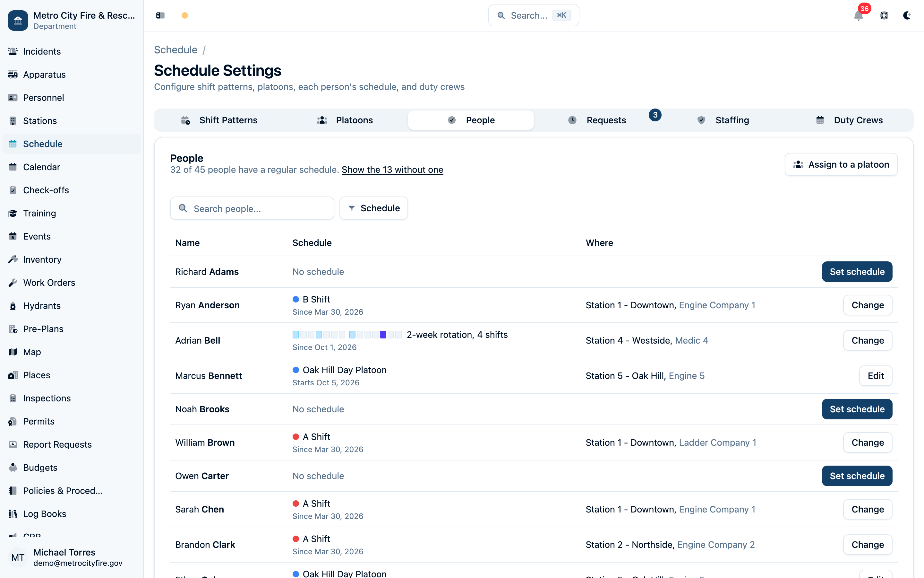Open Stations sidebar item
924x578 pixels.
(72, 121)
